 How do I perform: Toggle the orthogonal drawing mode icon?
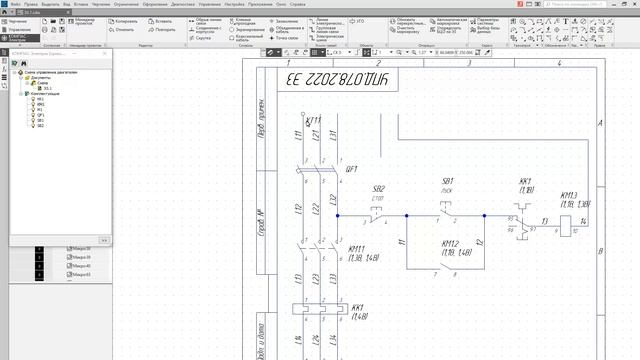click(357, 53)
